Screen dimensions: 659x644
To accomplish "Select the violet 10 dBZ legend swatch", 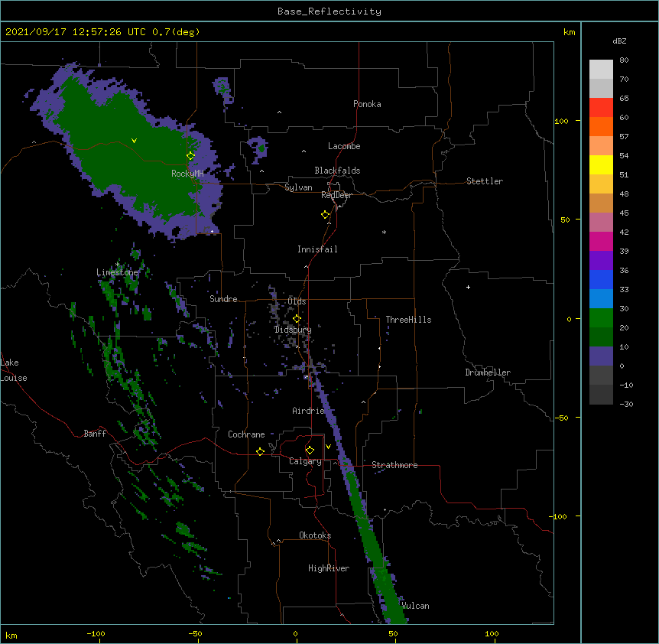I will tap(601, 356).
